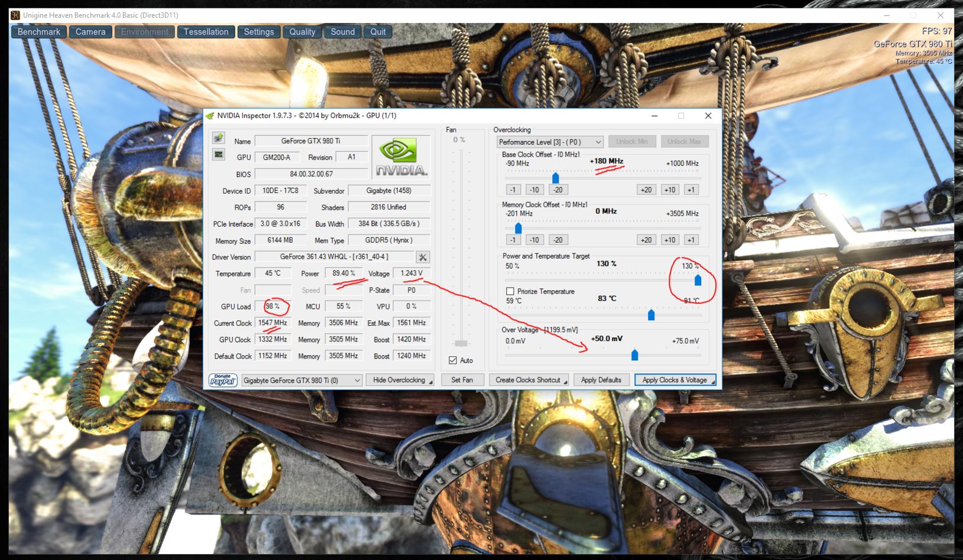
Task: Click Memory Clock Offset -1 button
Action: [x=513, y=240]
